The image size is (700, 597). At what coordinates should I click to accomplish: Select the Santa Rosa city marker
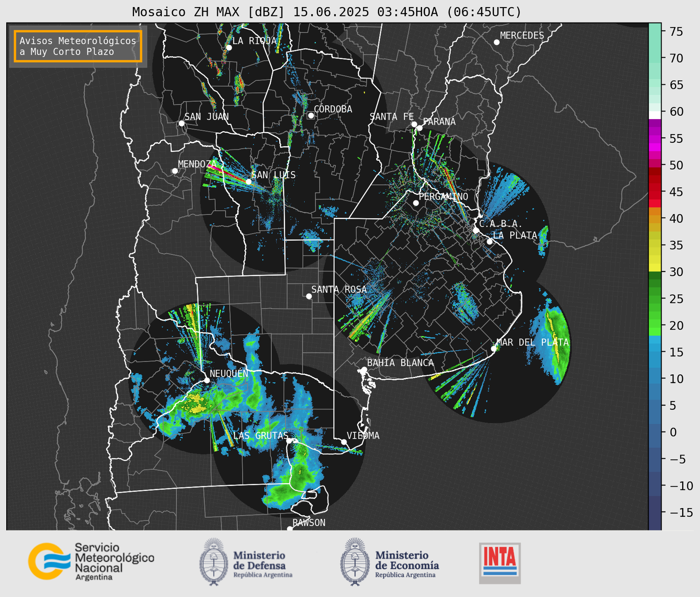click(309, 296)
